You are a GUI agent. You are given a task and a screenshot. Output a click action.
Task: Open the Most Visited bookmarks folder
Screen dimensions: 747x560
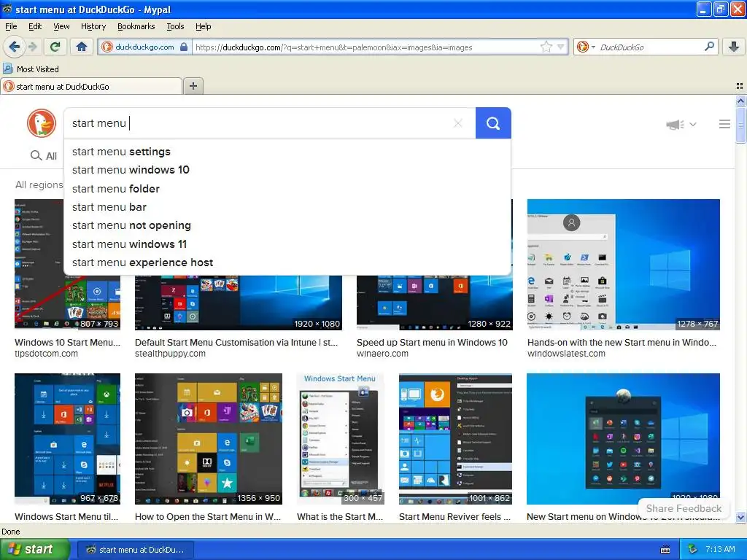pyautogui.click(x=31, y=69)
